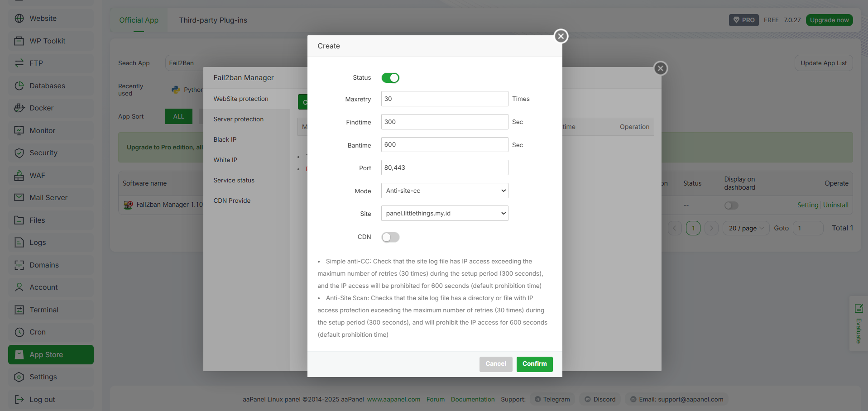
Task: Confirm the Create dialog
Action: [x=535, y=364]
